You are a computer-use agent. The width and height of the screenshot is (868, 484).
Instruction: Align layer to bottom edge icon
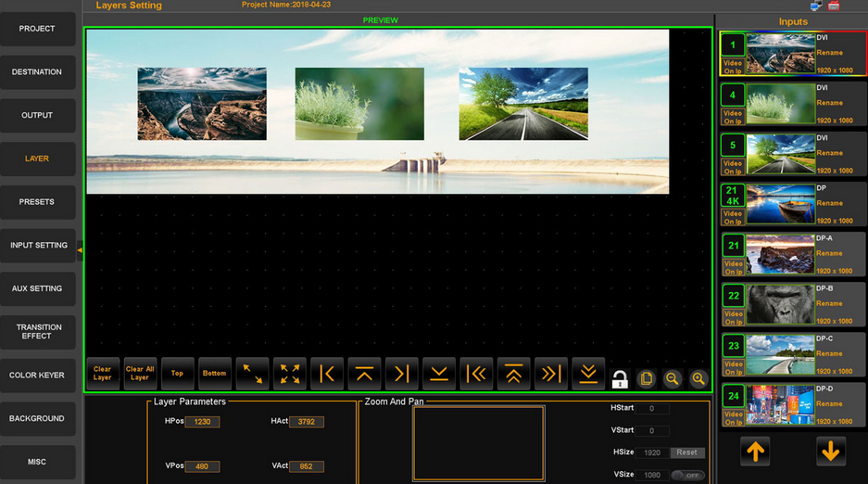click(439, 374)
